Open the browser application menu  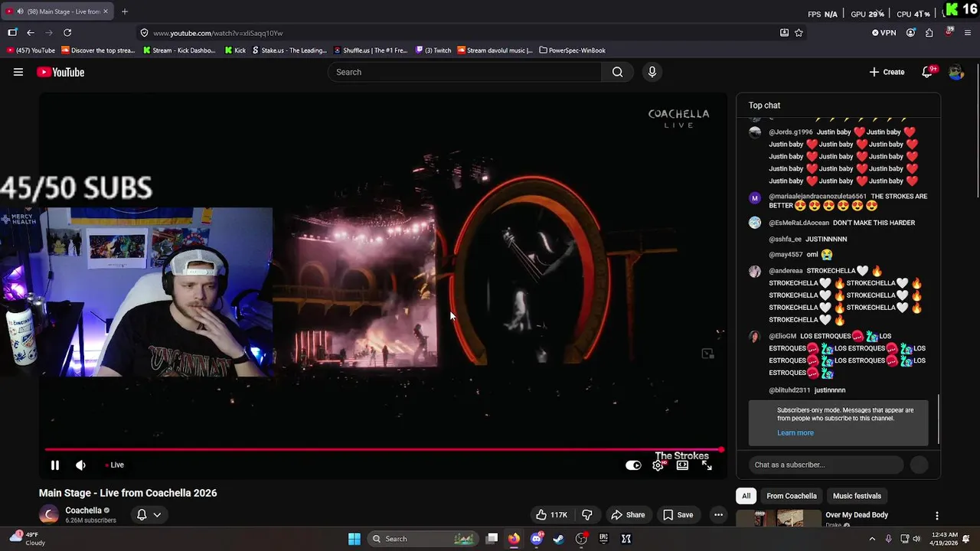968,33
